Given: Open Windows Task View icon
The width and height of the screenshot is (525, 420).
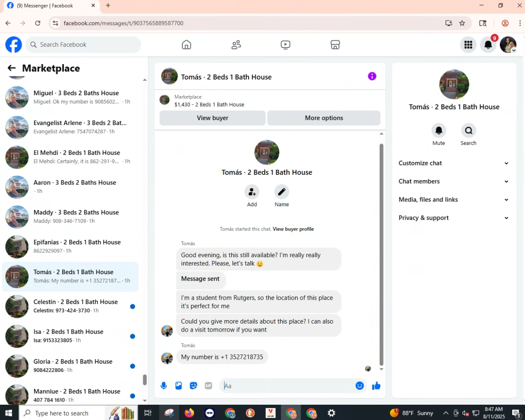Looking at the screenshot, I should click(148, 413).
